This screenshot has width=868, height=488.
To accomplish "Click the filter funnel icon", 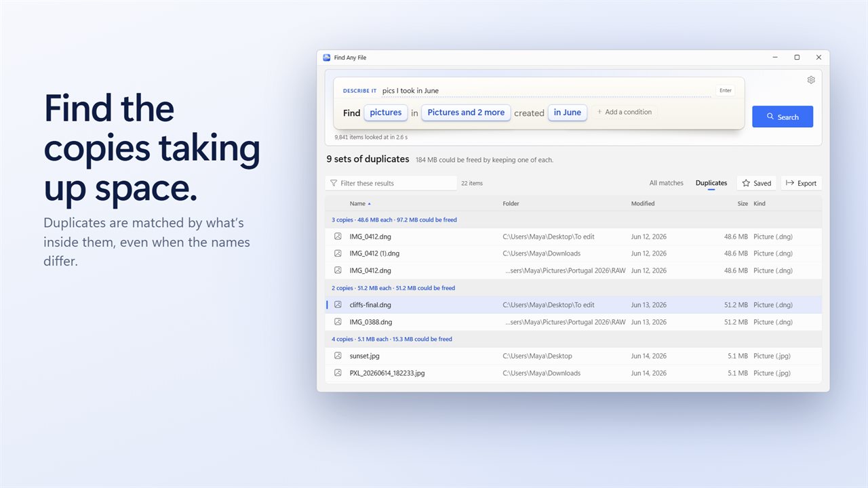I will click(x=334, y=183).
